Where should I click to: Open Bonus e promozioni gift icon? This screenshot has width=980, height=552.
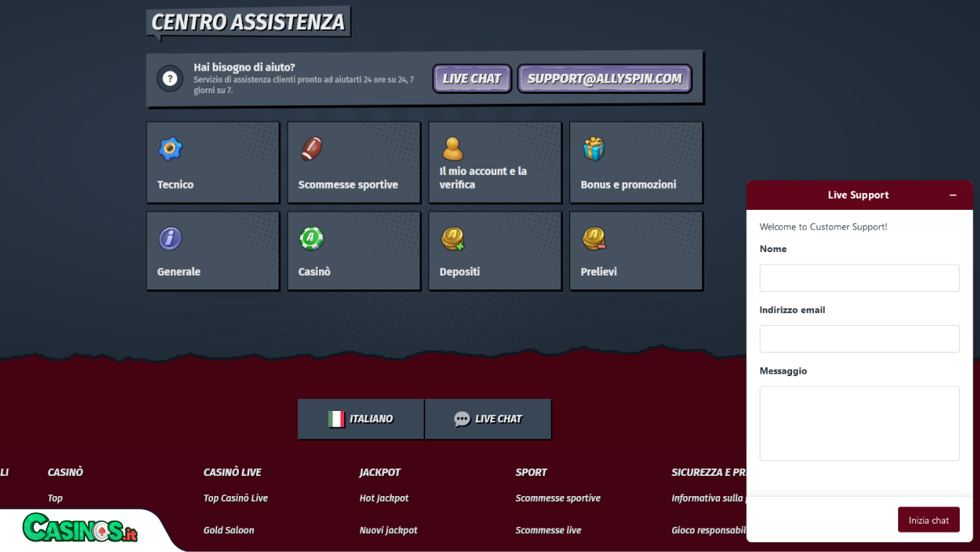(593, 148)
